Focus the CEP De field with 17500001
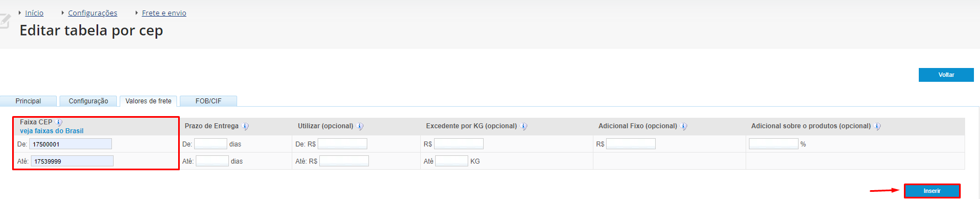 [x=71, y=144]
